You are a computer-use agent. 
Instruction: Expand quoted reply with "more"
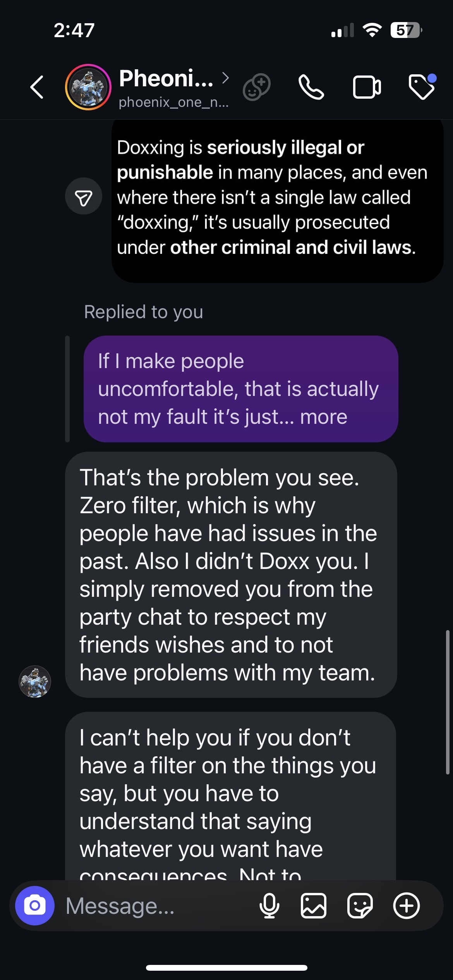tap(324, 417)
